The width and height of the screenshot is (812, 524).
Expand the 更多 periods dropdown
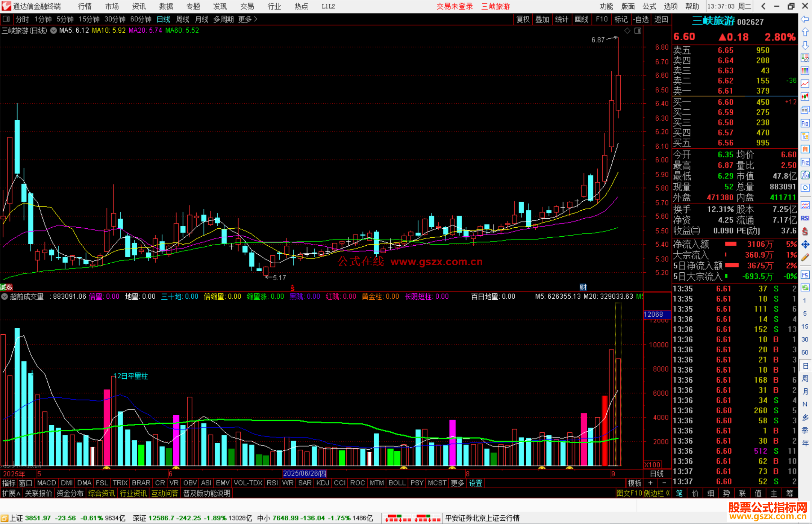[x=248, y=19]
